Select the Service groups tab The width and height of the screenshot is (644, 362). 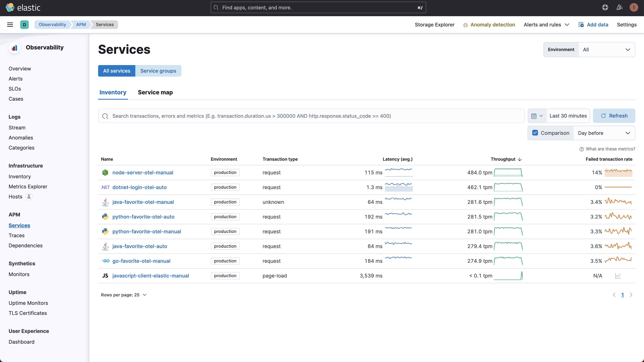tap(158, 71)
